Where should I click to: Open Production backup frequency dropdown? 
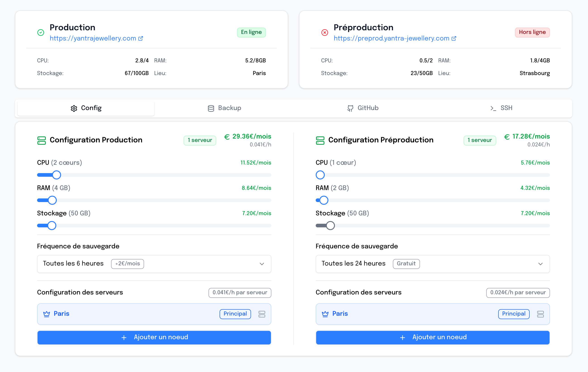click(154, 264)
